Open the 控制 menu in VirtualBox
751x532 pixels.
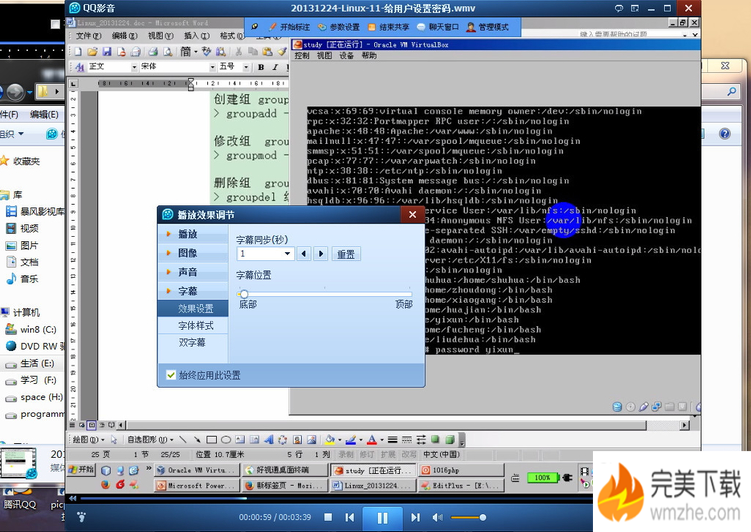point(302,56)
